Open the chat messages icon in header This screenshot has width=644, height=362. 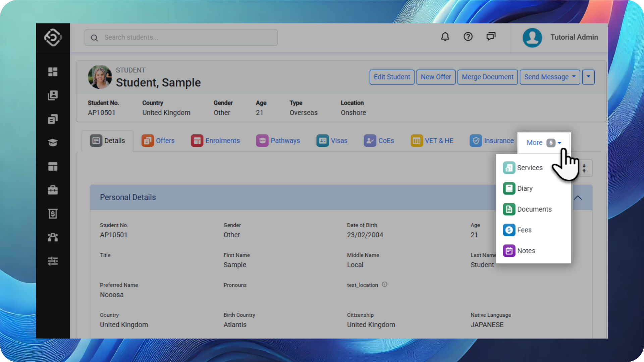pyautogui.click(x=491, y=37)
